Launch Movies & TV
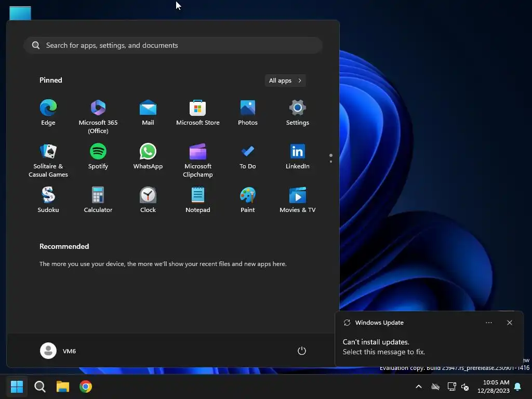 pyautogui.click(x=298, y=200)
